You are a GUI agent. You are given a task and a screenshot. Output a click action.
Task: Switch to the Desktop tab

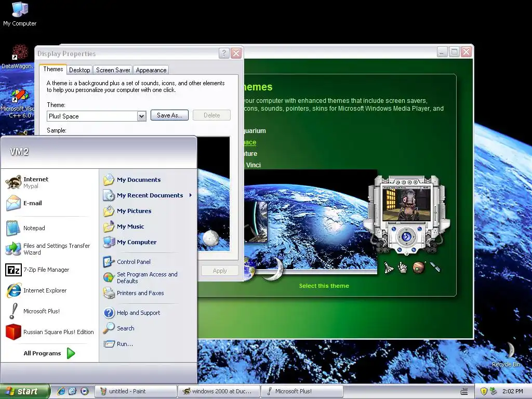[x=79, y=70]
